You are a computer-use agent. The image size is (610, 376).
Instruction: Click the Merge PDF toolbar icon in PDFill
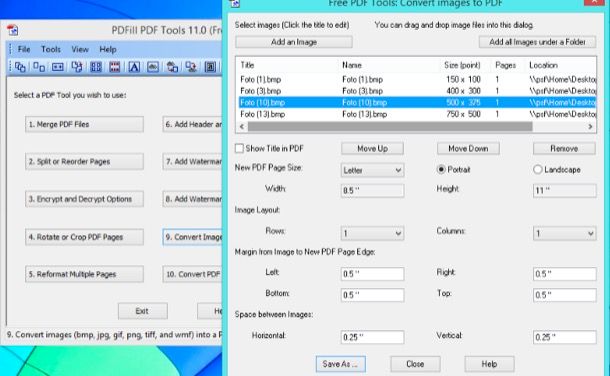click(x=20, y=67)
